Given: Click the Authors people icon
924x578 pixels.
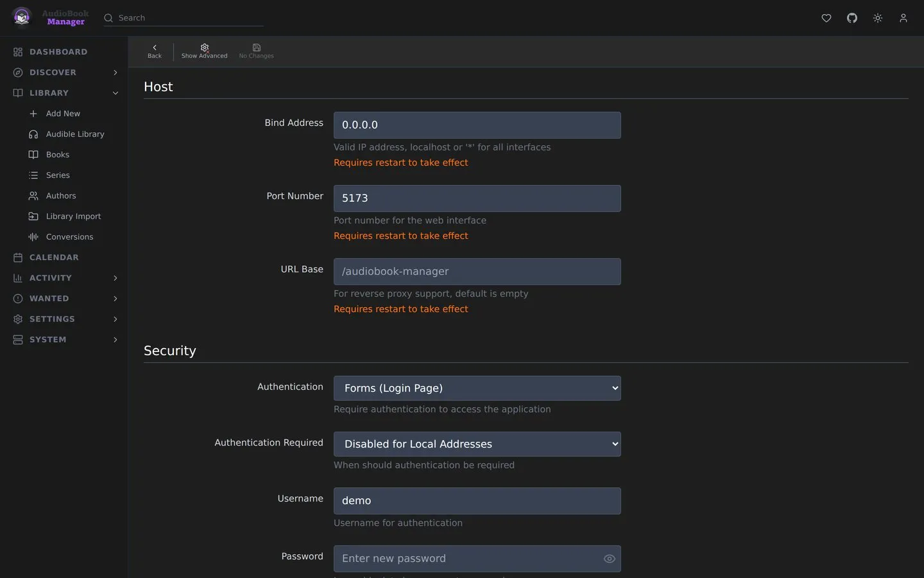Looking at the screenshot, I should (x=33, y=196).
